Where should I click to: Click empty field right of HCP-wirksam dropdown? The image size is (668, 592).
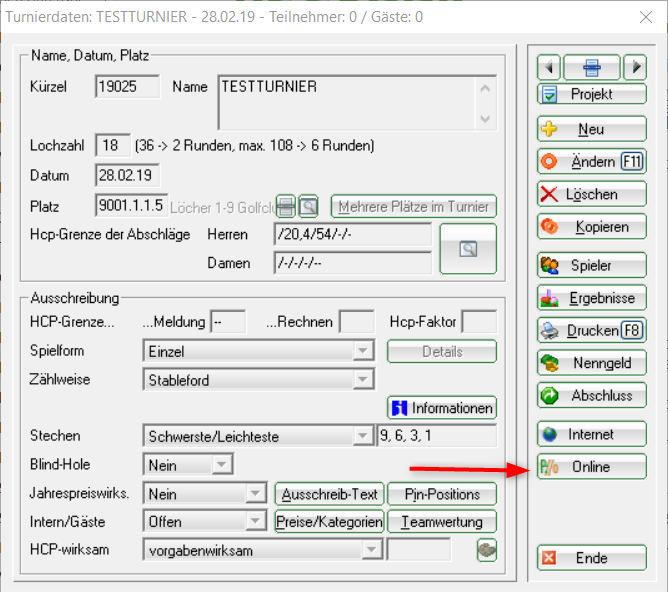point(418,550)
